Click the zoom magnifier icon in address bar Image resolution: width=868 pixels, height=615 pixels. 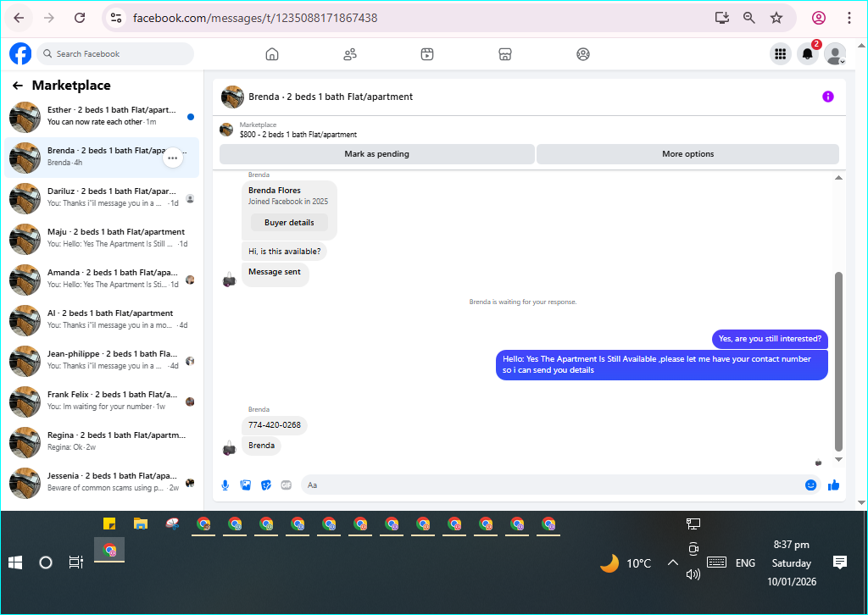coord(749,18)
